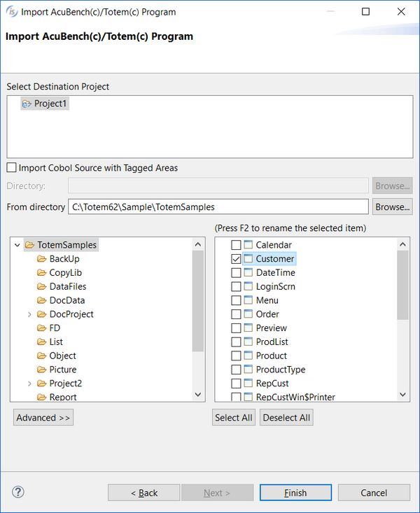Click the FD folder icon

[41, 328]
